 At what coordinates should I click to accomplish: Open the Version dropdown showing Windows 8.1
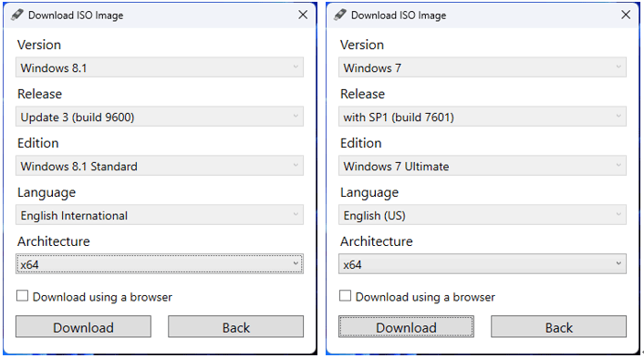pyautogui.click(x=160, y=67)
